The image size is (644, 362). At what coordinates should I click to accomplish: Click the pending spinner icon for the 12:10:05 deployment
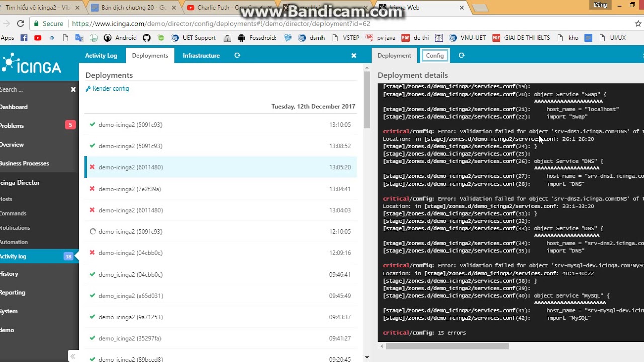92,231
